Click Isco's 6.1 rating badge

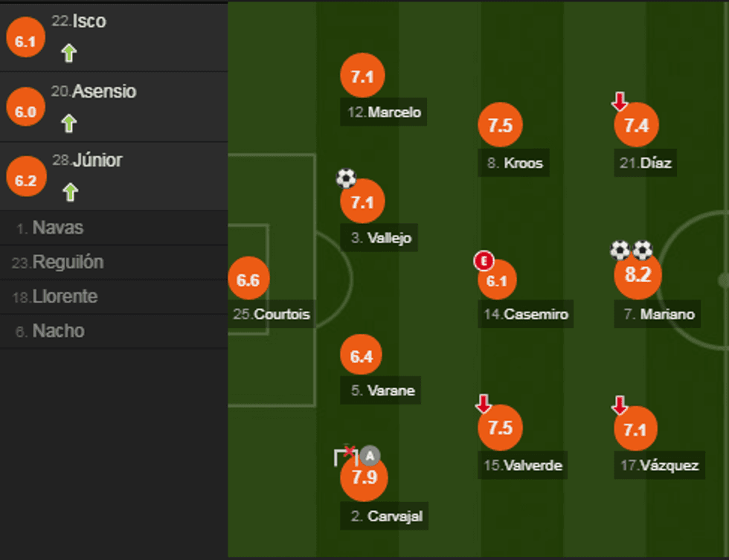(25, 42)
